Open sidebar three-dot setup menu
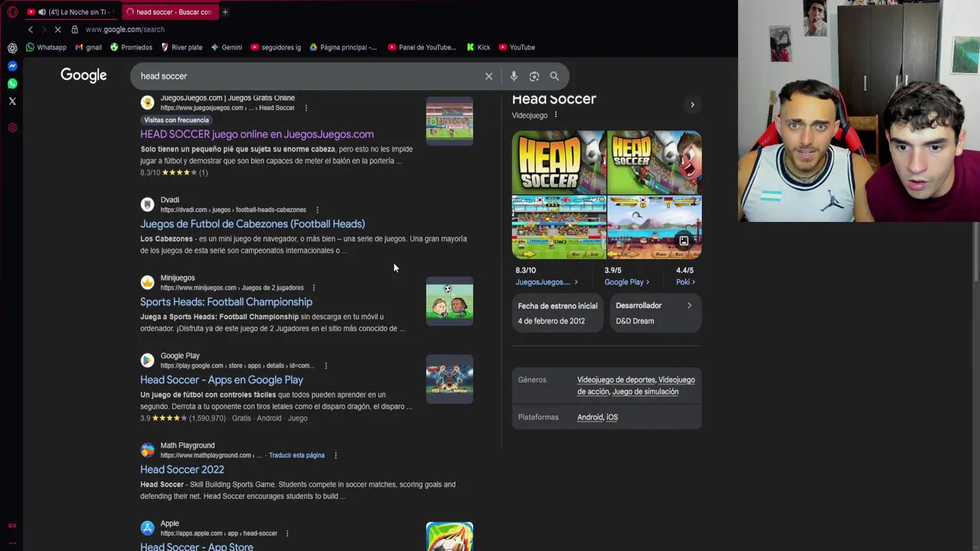This screenshot has height=551, width=980. (x=12, y=543)
